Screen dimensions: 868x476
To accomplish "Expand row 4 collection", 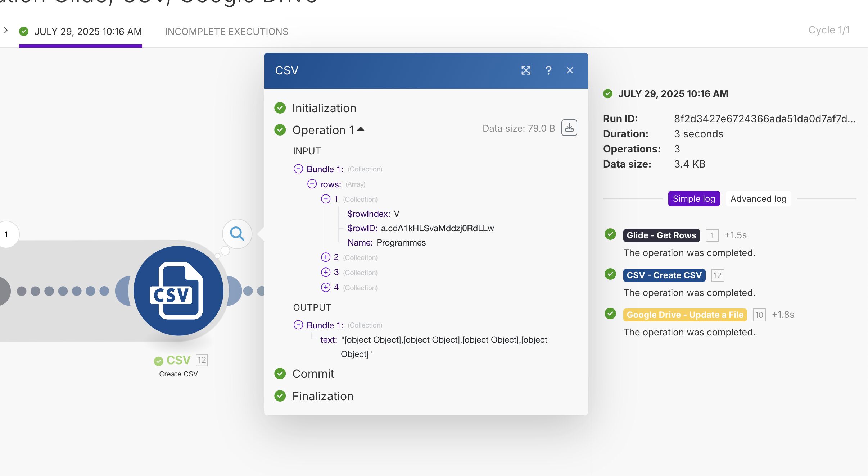I will pos(326,287).
